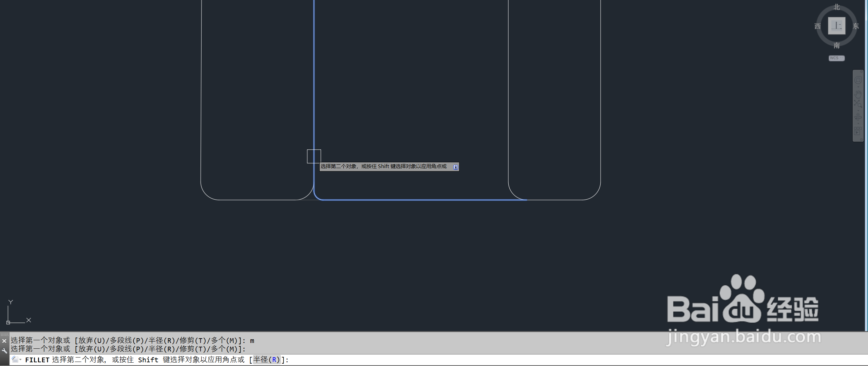Click 东 east on the ViewCube compass
The height and width of the screenshot is (366, 868).
[856, 26]
